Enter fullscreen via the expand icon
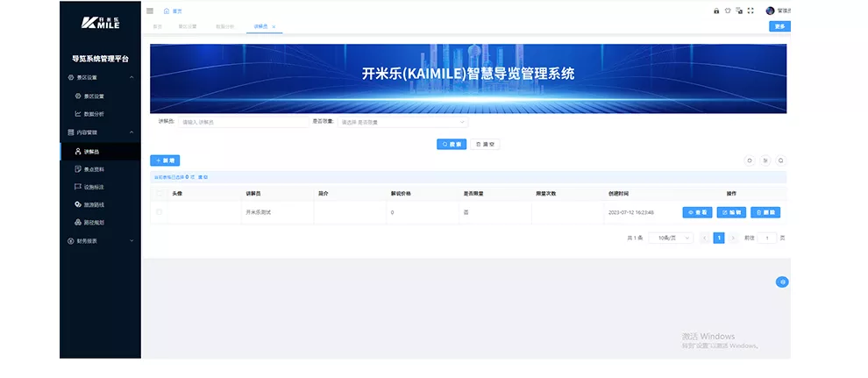This screenshot has width=868, height=378. tap(751, 11)
